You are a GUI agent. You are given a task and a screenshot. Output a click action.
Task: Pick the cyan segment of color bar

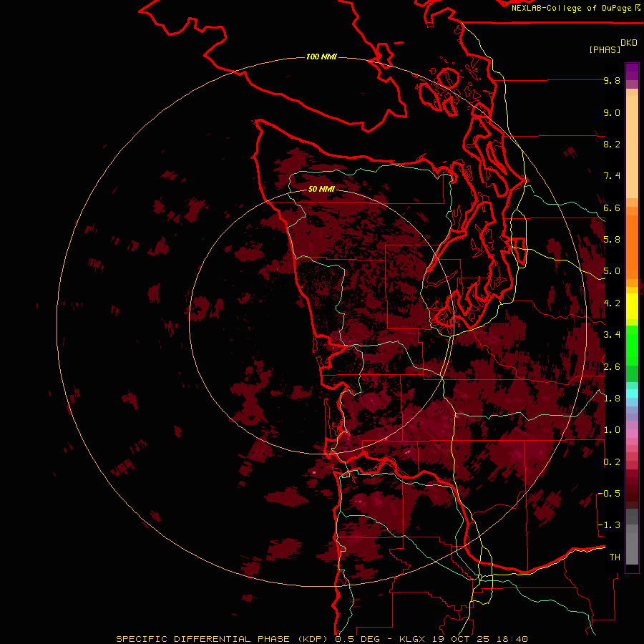click(x=632, y=394)
